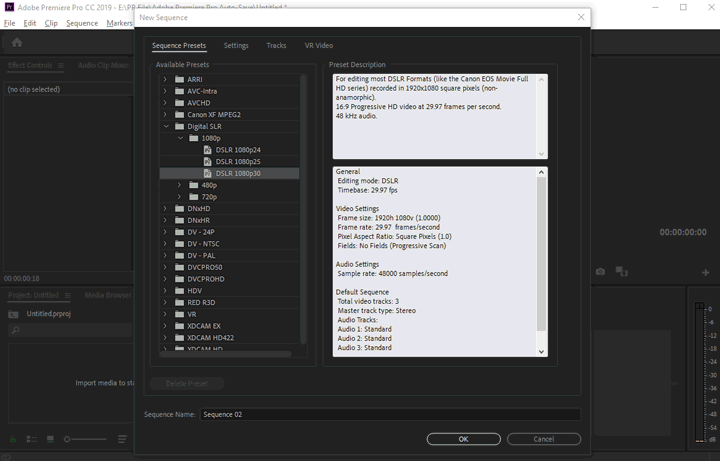Image resolution: width=720 pixels, height=461 pixels.
Task: Open the Edit menu
Action: 30,23
